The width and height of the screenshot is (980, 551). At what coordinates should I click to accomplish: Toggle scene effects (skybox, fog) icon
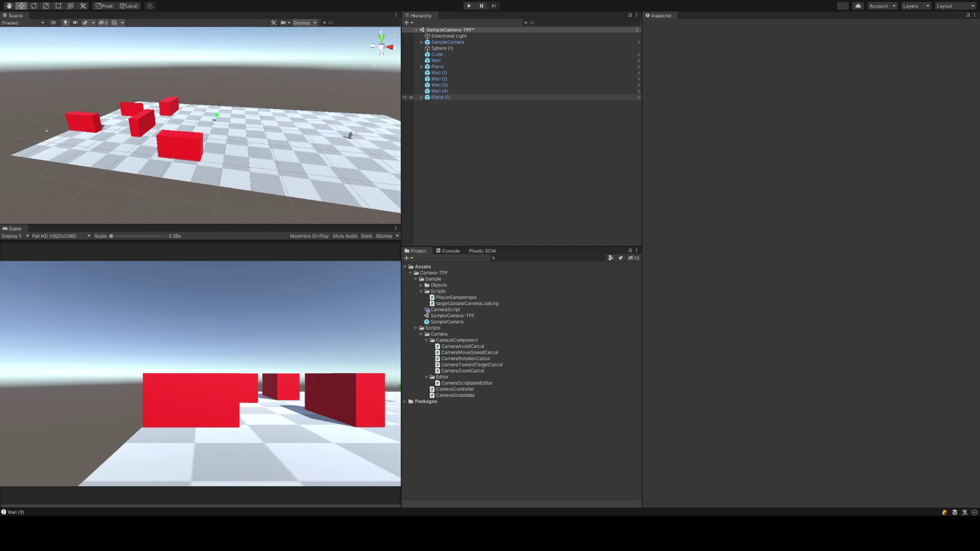click(85, 22)
